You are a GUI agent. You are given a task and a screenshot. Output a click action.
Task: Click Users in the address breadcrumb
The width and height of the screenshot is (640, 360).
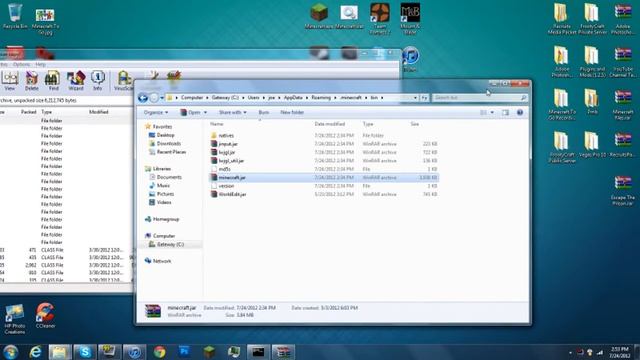point(253,98)
